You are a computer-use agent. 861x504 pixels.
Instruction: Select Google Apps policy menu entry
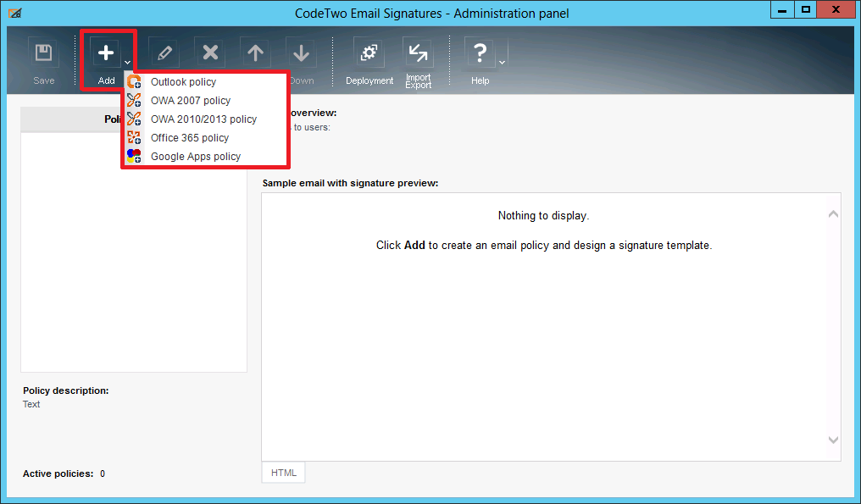pyautogui.click(x=205, y=157)
